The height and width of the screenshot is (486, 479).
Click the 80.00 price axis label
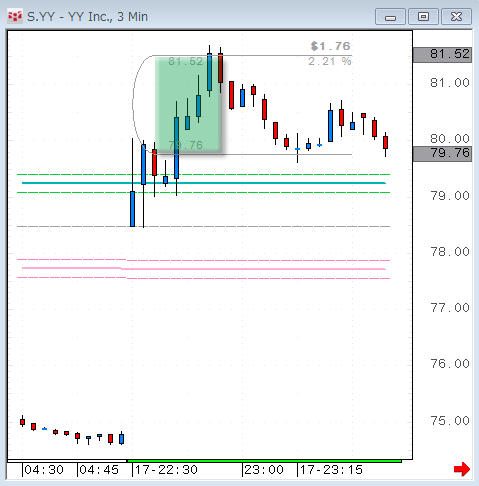(x=450, y=138)
